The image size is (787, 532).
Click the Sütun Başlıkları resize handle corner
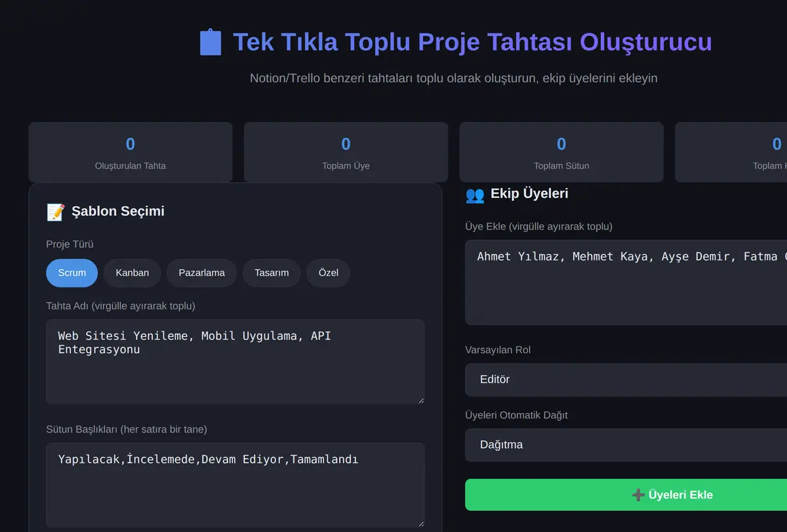tap(420, 523)
